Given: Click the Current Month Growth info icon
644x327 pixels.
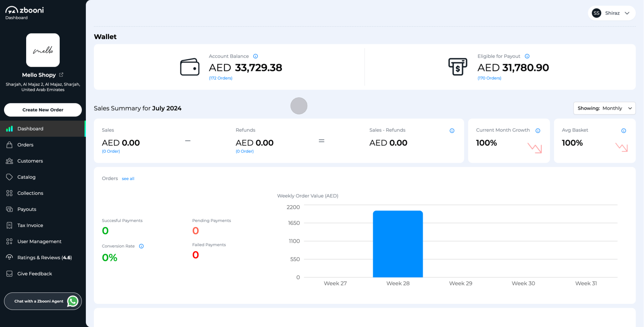Looking at the screenshot, I should tap(538, 131).
